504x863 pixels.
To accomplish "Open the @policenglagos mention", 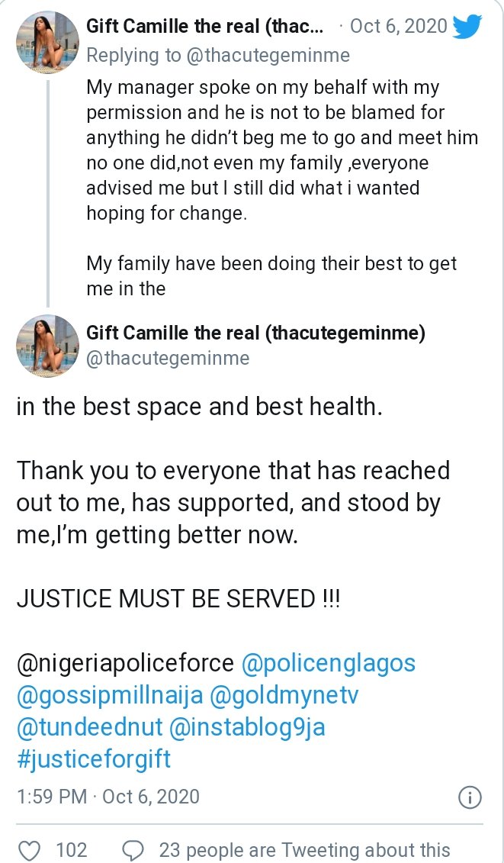I will 329,663.
